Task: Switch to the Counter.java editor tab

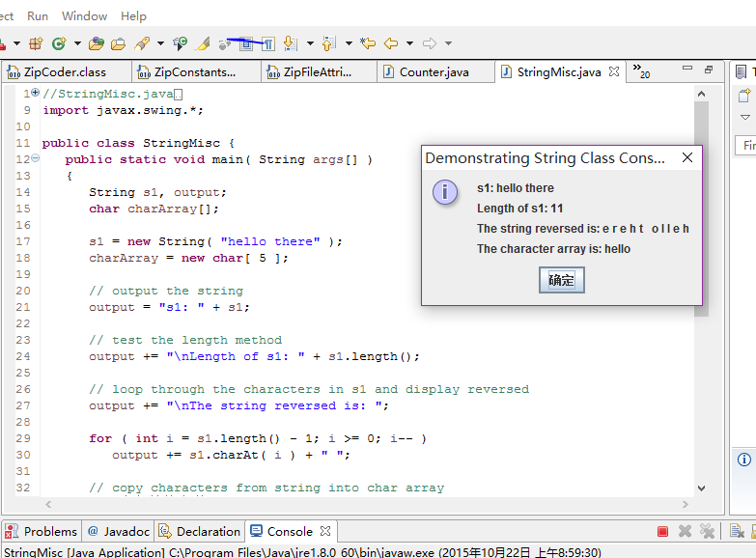Action: pyautogui.click(x=435, y=71)
